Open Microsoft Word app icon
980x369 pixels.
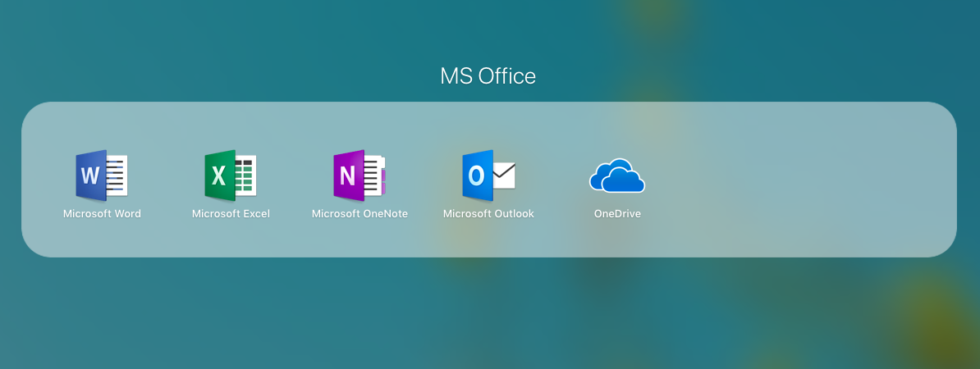tap(102, 175)
